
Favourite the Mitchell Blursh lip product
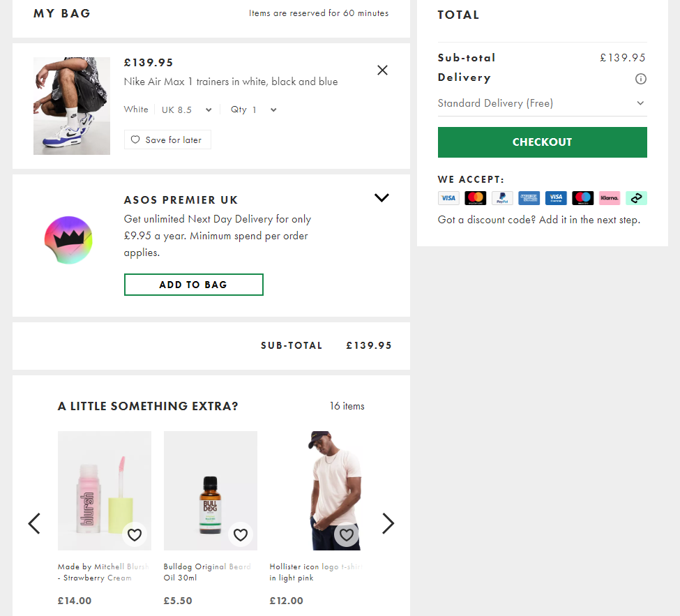(135, 535)
